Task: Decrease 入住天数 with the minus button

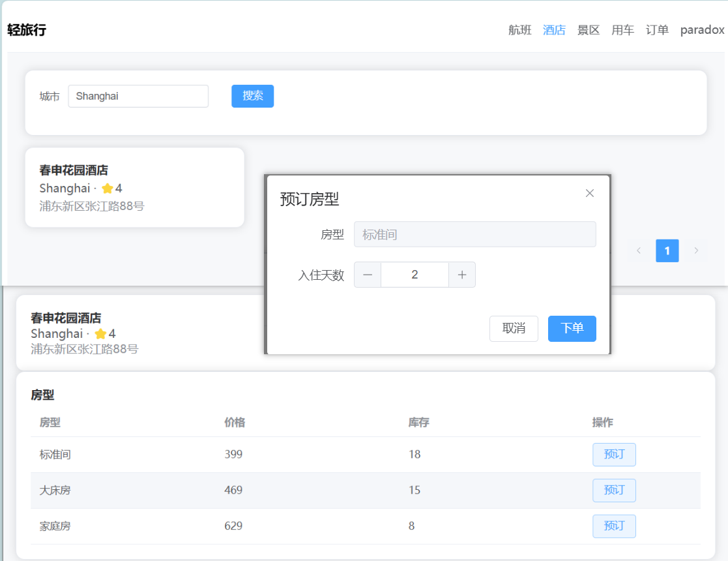Action: [368, 275]
